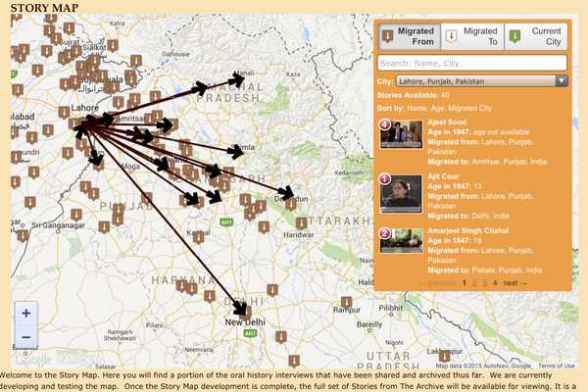Click the Search Name, City input field
This screenshot has height=392, width=588.
tap(471, 63)
